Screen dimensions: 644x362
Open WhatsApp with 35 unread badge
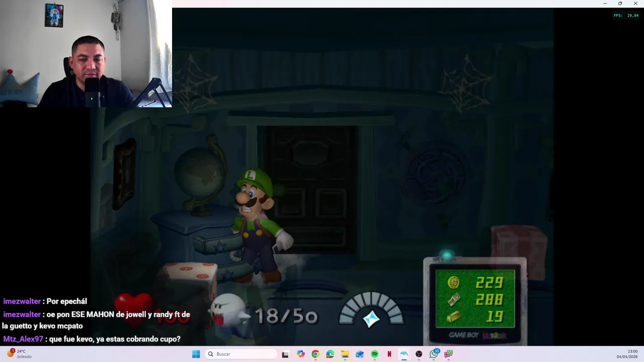click(434, 354)
